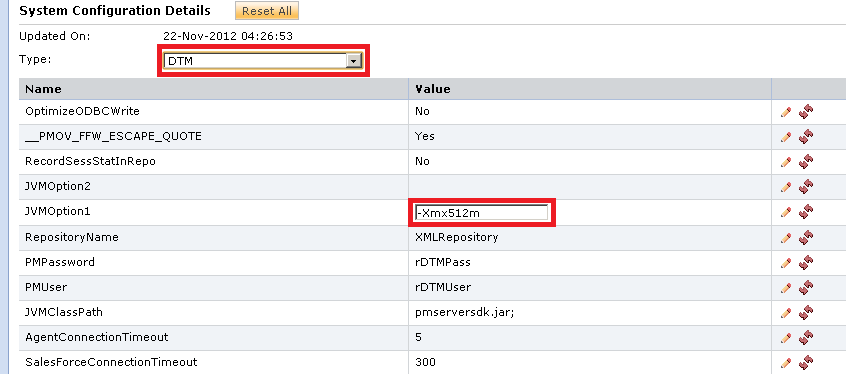Select the JVMClassPath name cell

click(214, 312)
